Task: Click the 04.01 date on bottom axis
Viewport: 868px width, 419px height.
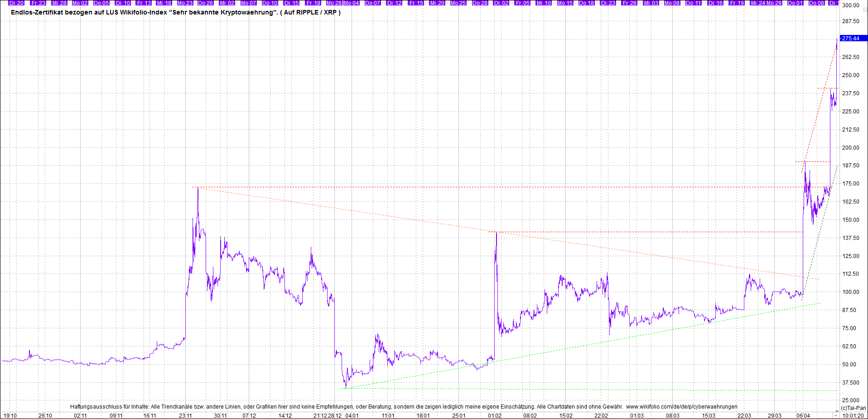Action: [352, 415]
